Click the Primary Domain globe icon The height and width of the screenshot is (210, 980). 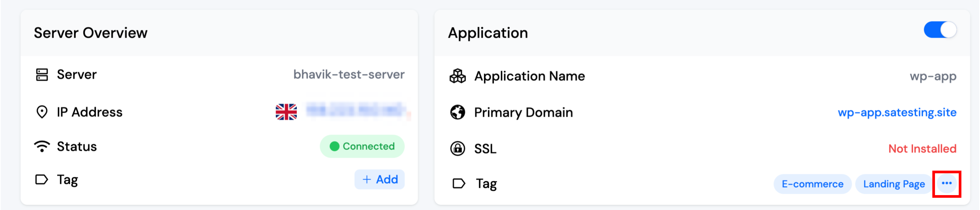(x=457, y=112)
